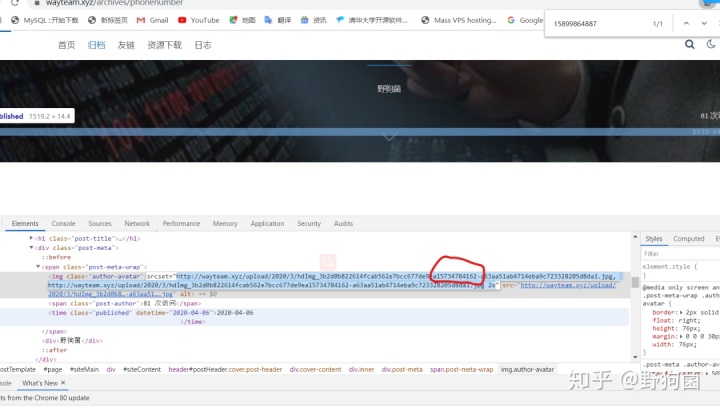Open the 新标签页 bookmark
The image size is (720, 410).
(108, 20)
